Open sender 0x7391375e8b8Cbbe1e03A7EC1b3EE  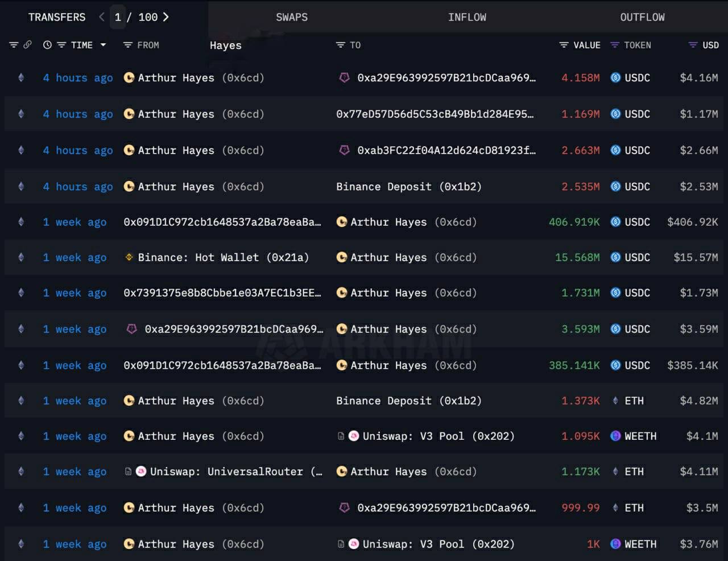[x=222, y=292]
